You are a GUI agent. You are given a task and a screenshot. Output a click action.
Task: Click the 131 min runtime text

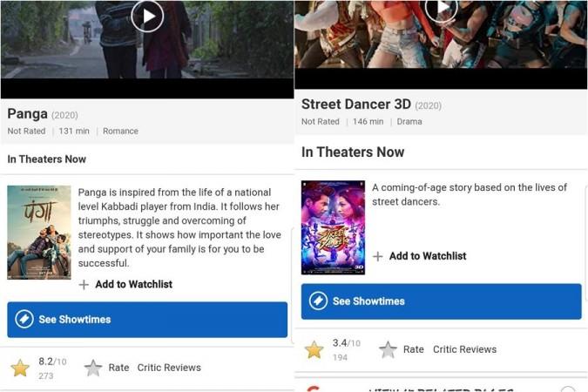[x=74, y=132]
